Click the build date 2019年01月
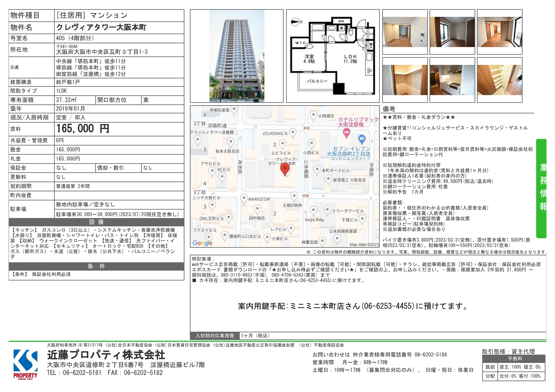 click(x=71, y=109)
